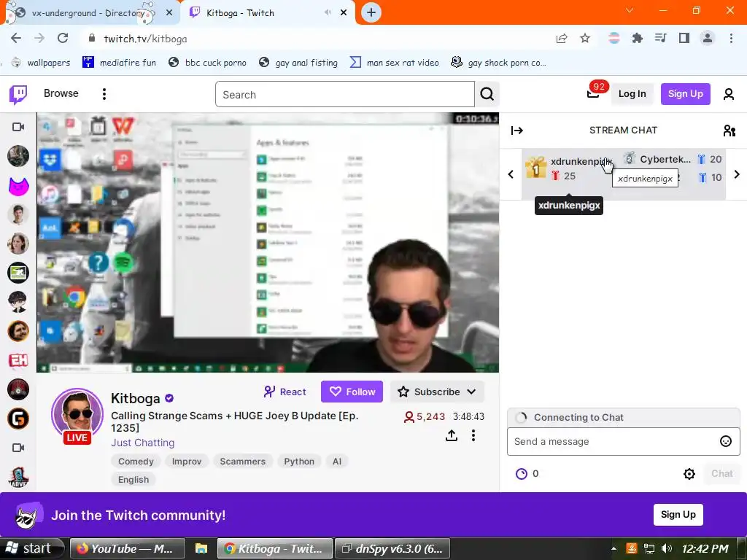
Task: Focus the Twitch search field
Action: [x=345, y=94]
